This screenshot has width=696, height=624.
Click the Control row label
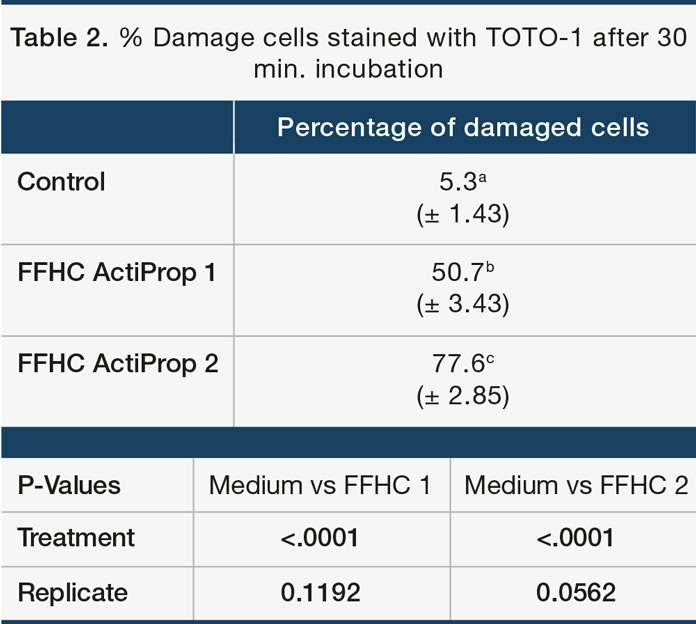[62, 182]
